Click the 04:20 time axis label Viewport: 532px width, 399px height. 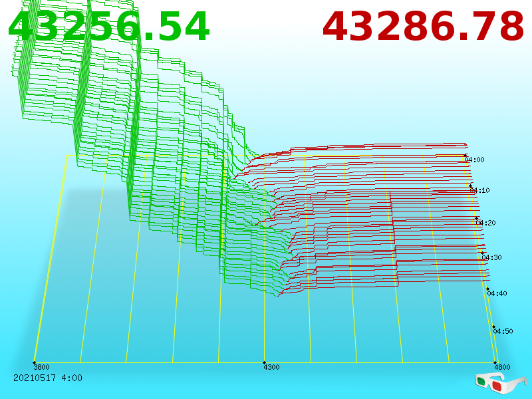point(486,223)
